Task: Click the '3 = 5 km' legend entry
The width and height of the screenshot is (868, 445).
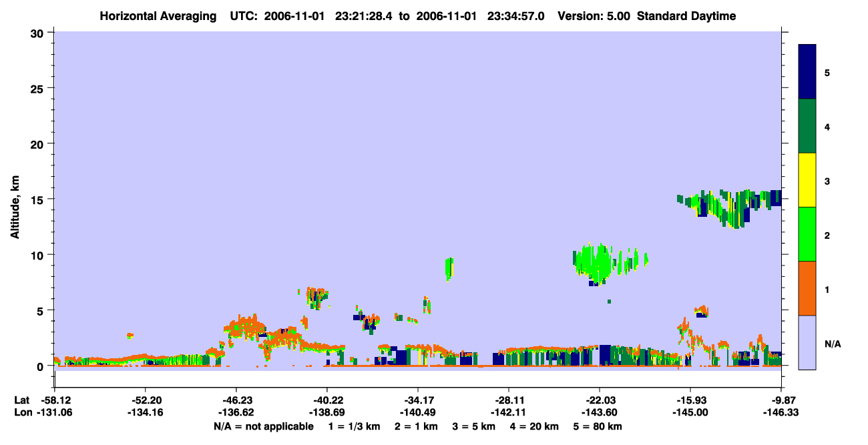Action: (474, 426)
